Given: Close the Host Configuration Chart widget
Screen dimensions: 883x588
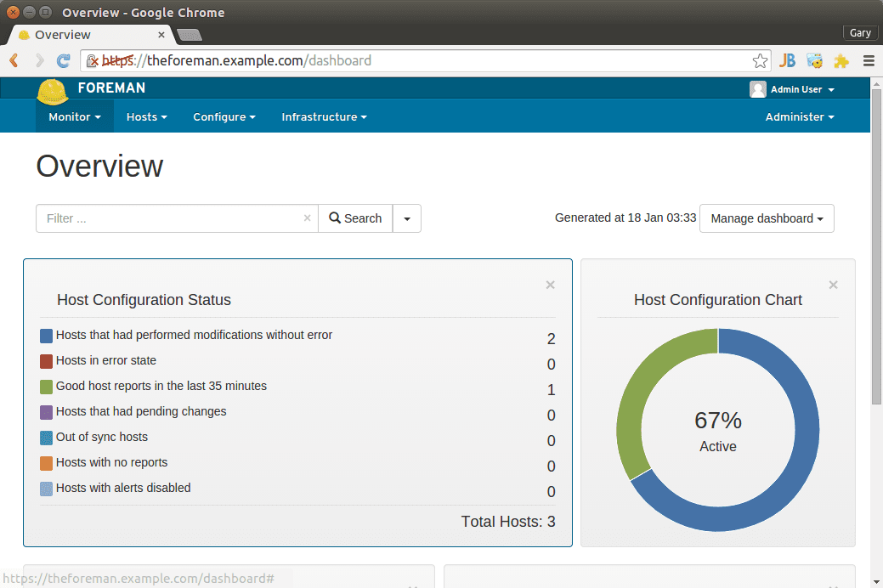Looking at the screenshot, I should pos(833,285).
